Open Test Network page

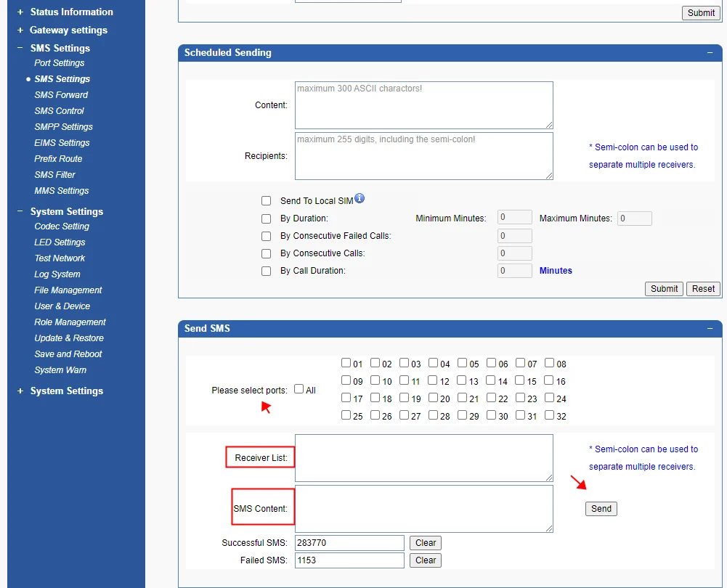tap(60, 258)
